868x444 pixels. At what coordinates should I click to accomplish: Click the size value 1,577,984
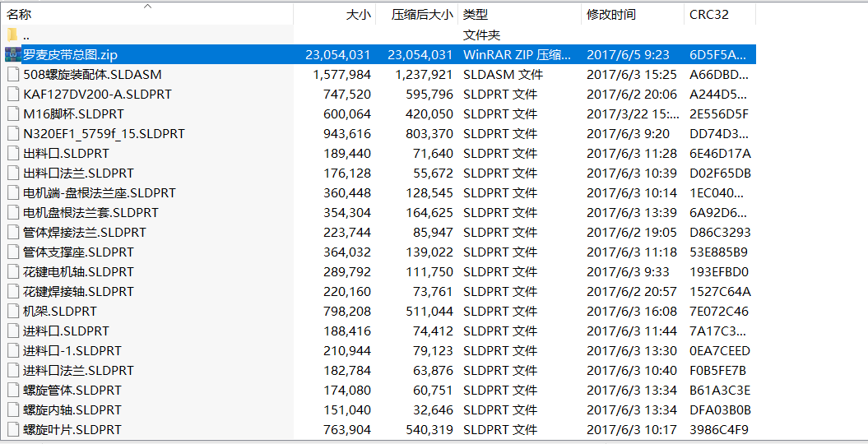[341, 74]
